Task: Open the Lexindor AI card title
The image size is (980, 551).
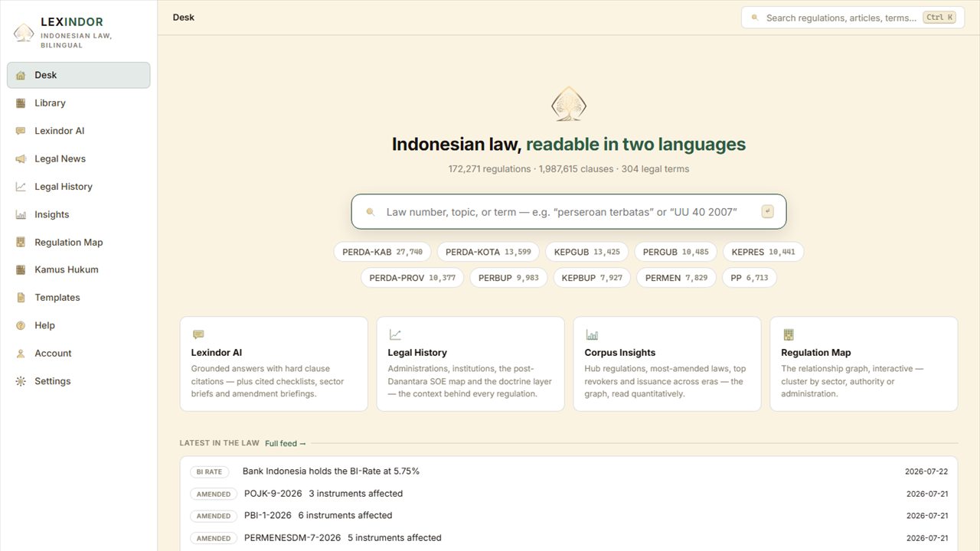Action: coord(217,353)
